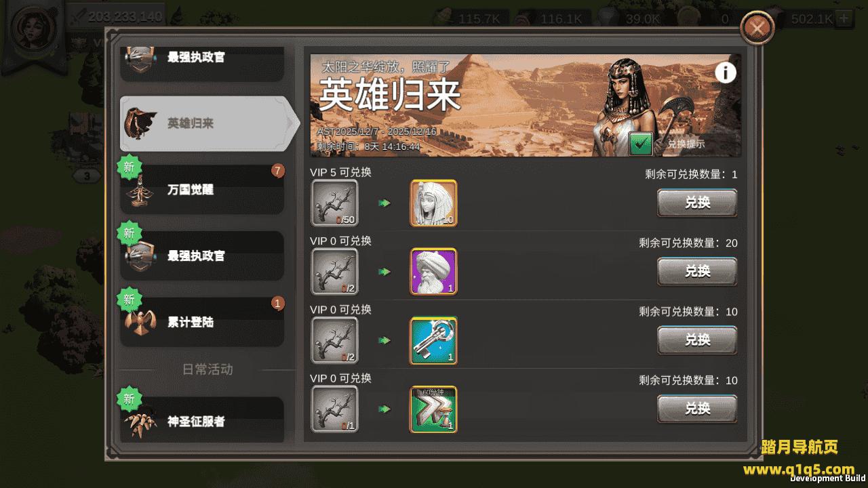The width and height of the screenshot is (868, 488).
Task: Click 兑换 button for the VIP 5 exchange
Action: coord(697,203)
